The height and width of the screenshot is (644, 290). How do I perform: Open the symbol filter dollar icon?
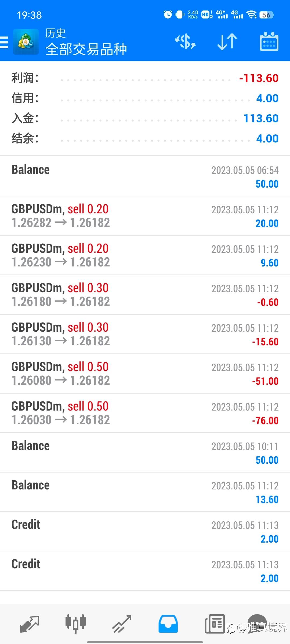coord(185,42)
